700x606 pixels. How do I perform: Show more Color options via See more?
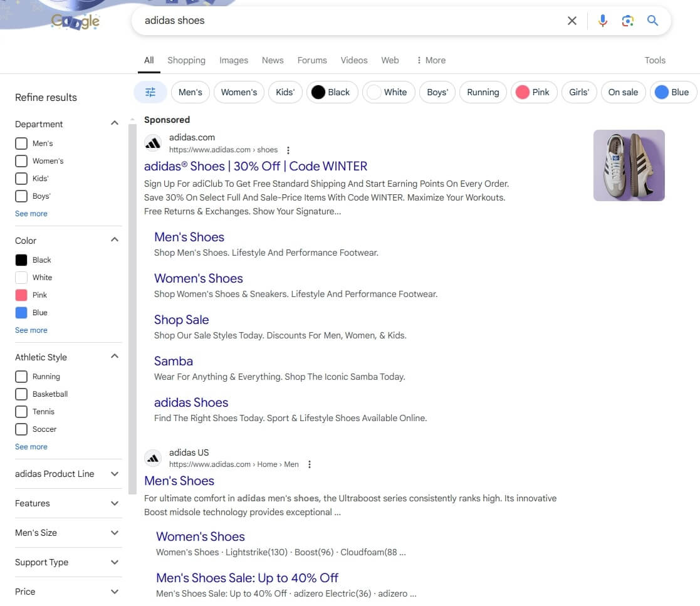[x=31, y=330]
